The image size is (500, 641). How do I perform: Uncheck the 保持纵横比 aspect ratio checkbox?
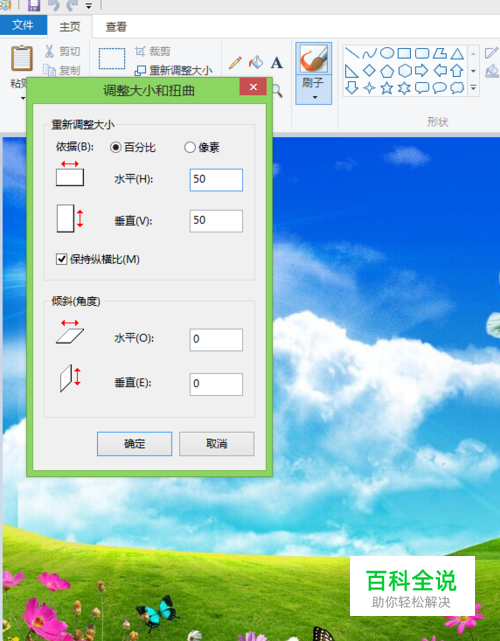coord(61,259)
